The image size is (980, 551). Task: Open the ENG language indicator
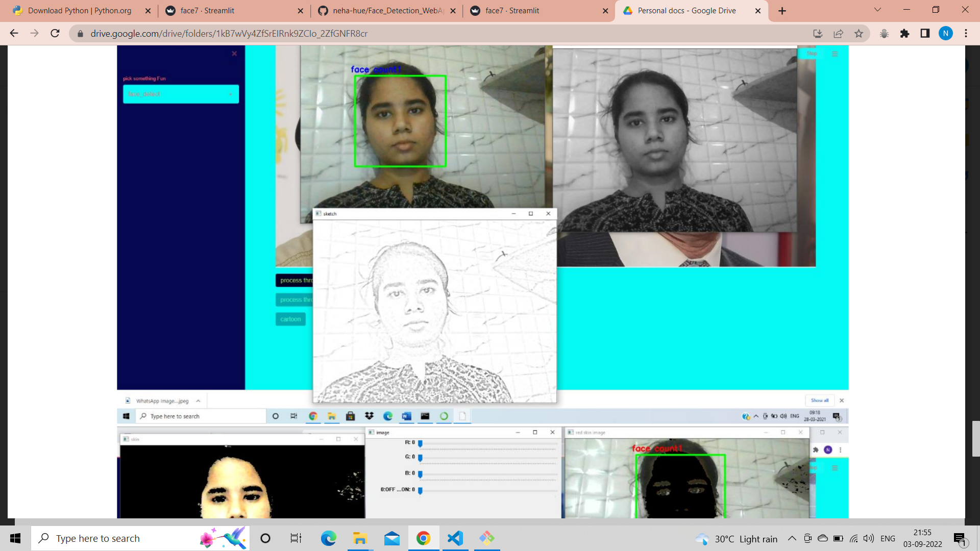888,538
